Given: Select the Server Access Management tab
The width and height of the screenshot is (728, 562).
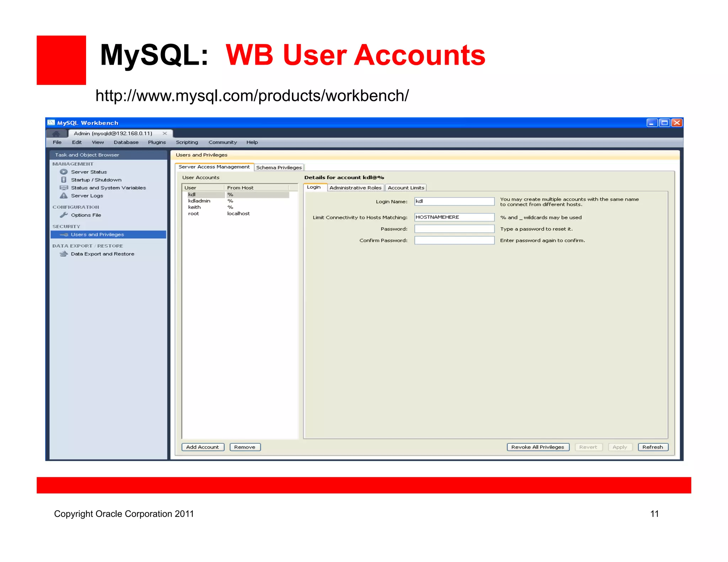Looking at the screenshot, I should (x=214, y=167).
